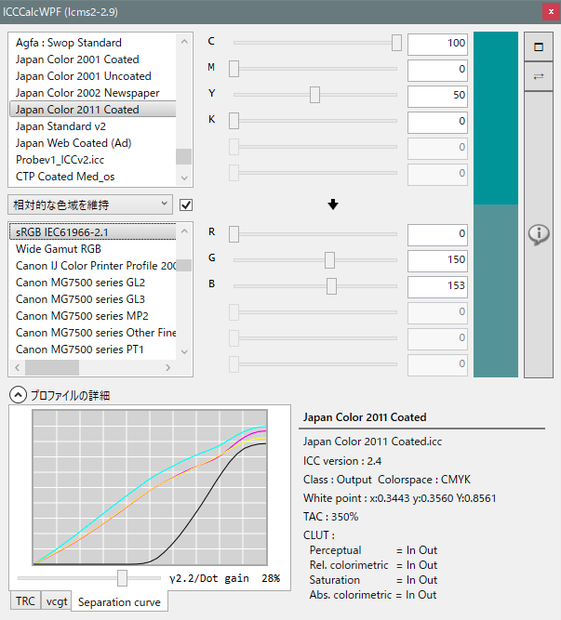
Task: Click up arrow of destination profile list
Action: tap(184, 231)
